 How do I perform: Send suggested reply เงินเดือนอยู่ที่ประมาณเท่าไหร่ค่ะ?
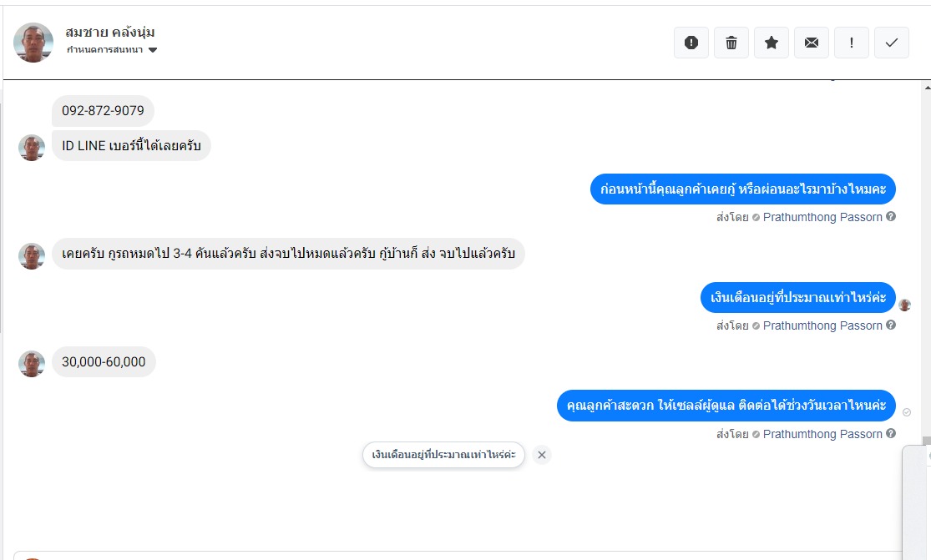443,455
